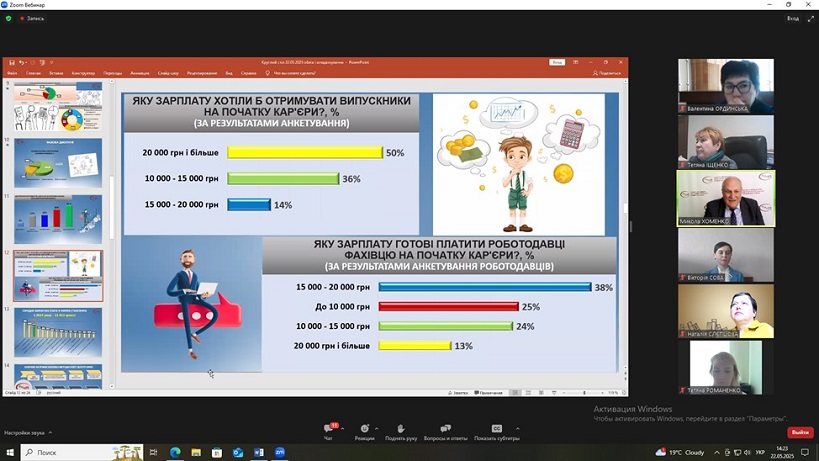Switch to Reading view icon
The height and width of the screenshot is (461, 819).
pyautogui.click(x=541, y=393)
